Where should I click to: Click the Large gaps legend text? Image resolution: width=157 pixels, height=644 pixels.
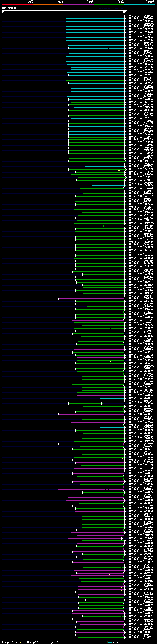click(x=30, y=642)
